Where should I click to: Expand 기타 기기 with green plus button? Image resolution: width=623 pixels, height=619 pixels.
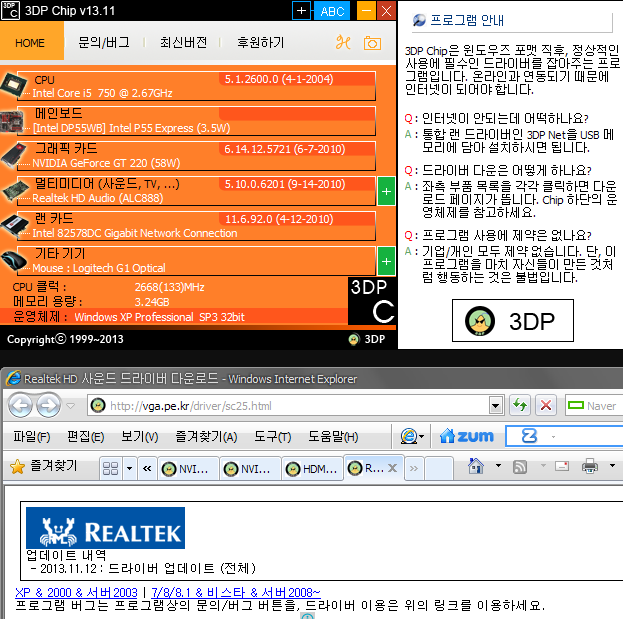[386, 261]
